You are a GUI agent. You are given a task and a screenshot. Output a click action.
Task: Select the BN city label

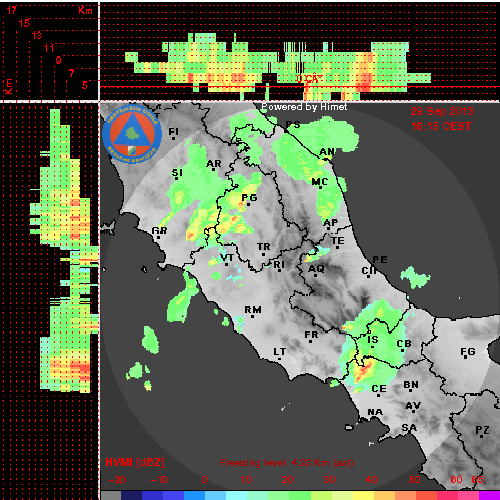411,385
